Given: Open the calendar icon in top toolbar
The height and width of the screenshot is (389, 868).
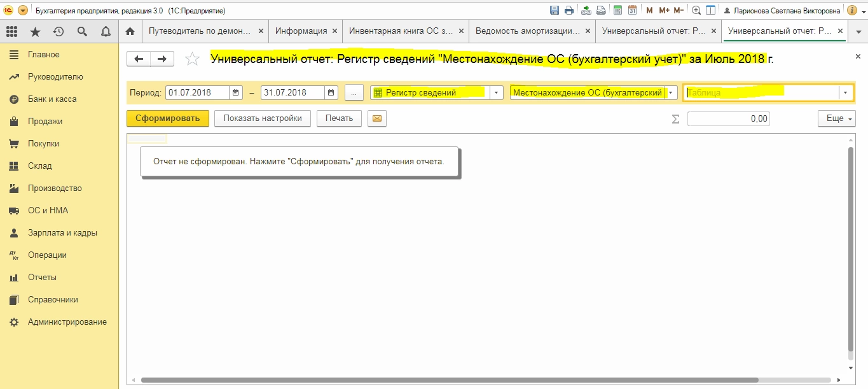Looking at the screenshot, I should pos(632,10).
